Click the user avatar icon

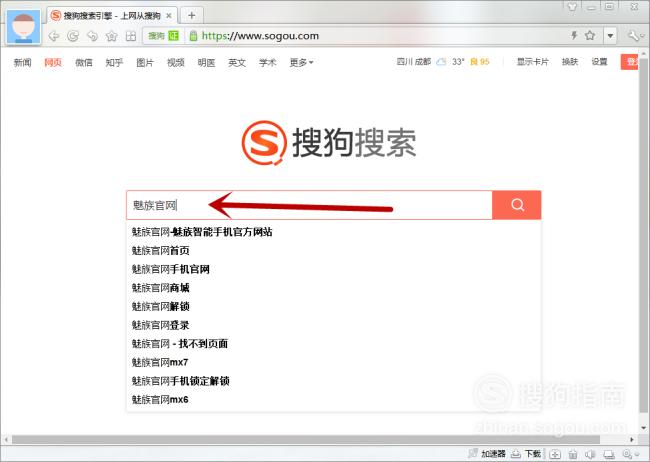[x=24, y=27]
